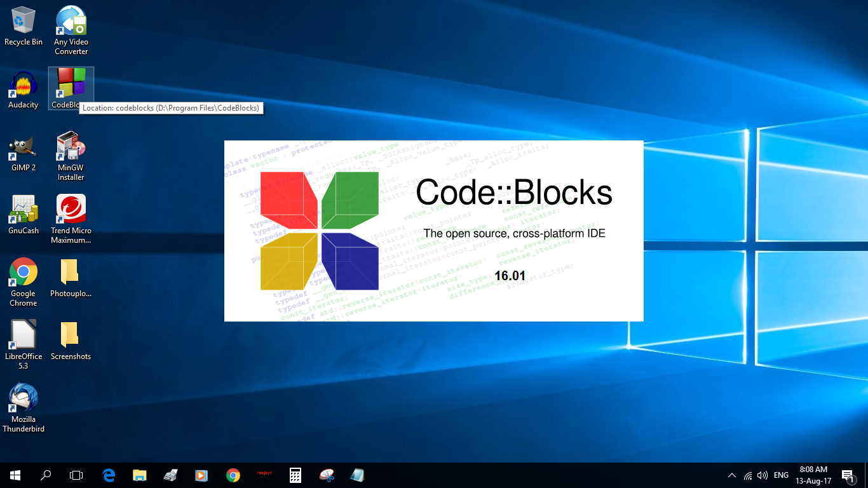Viewport: 868px width, 488px height.
Task: Click the ENG input language indicator
Action: pos(782,475)
